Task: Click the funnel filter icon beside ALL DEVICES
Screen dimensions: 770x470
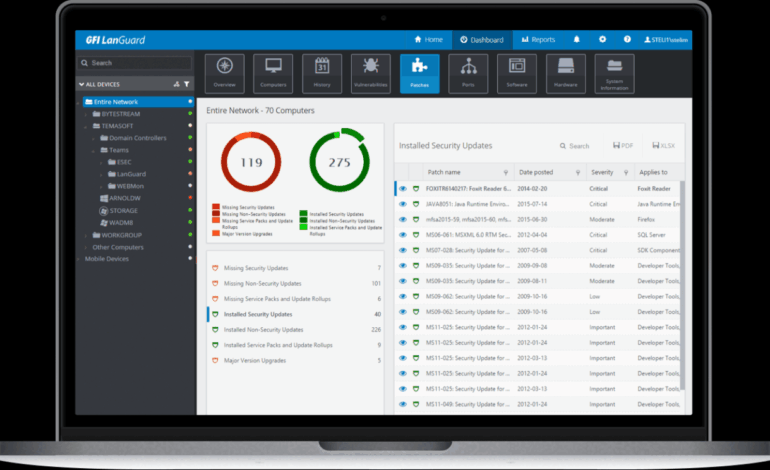Action: [x=187, y=84]
